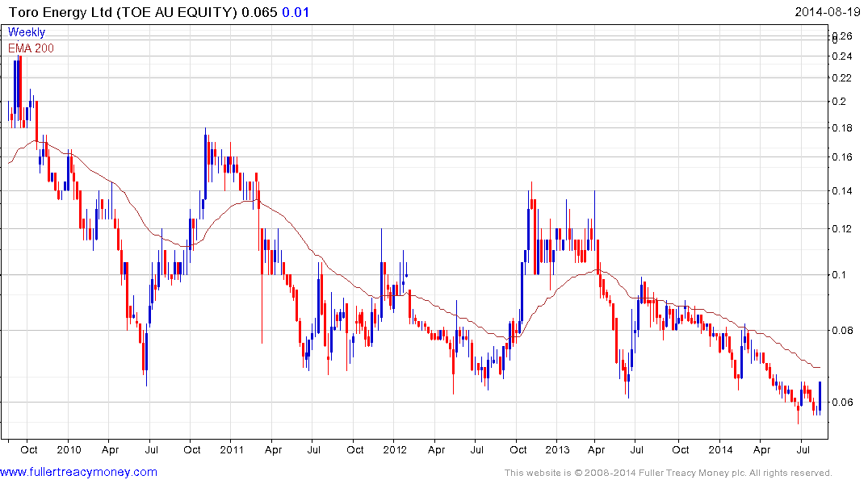The height and width of the screenshot is (484, 868).
Task: Select the 2012 marker on the time axis
Action: [x=394, y=449]
